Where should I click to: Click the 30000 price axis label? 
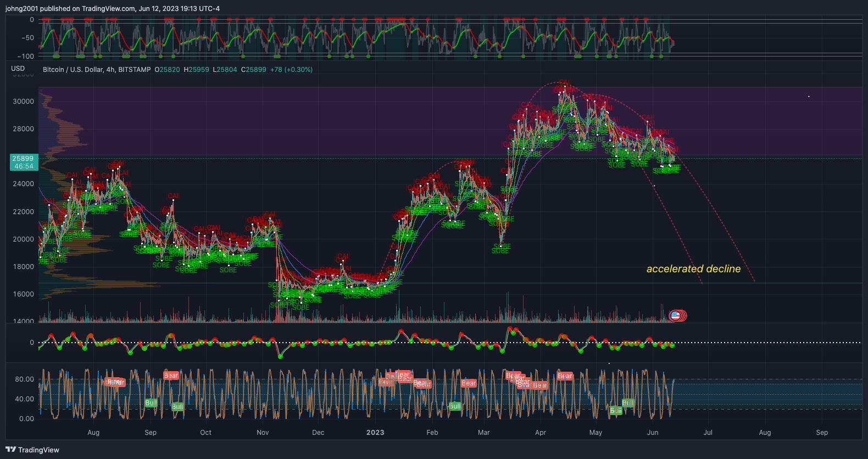24,102
